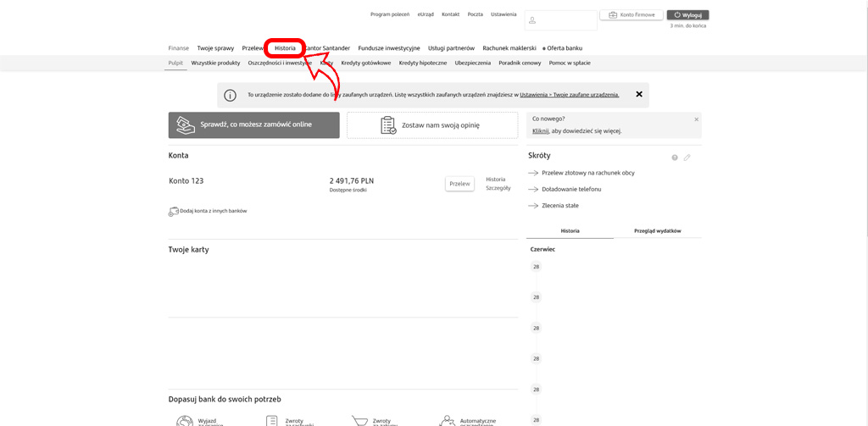Open the Fundusze inwestycyjne menu

(389, 48)
